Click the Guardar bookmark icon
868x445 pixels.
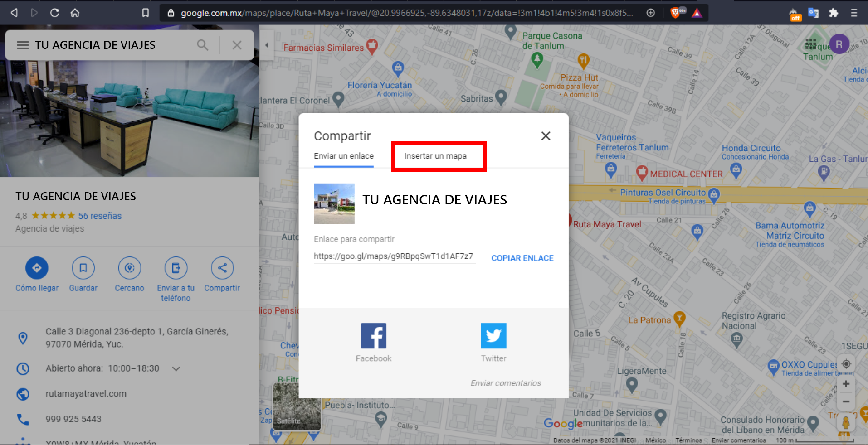click(83, 268)
